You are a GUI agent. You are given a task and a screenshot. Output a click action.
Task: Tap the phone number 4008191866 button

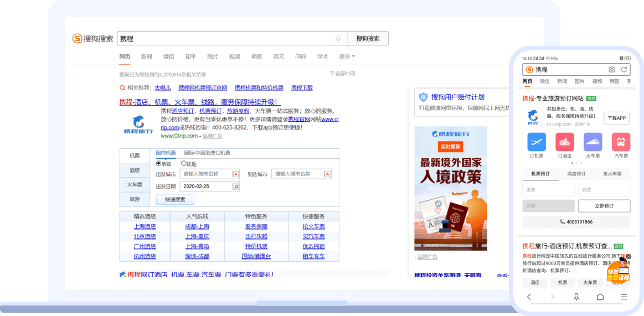(576, 222)
